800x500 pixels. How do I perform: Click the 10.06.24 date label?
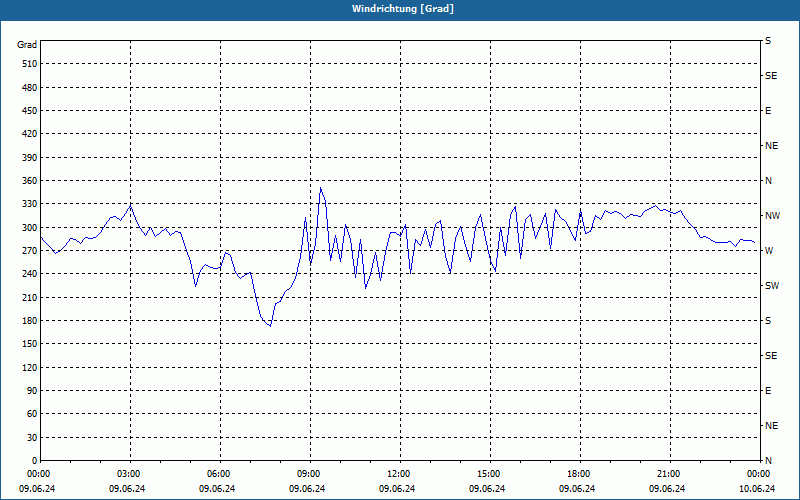coord(757,489)
